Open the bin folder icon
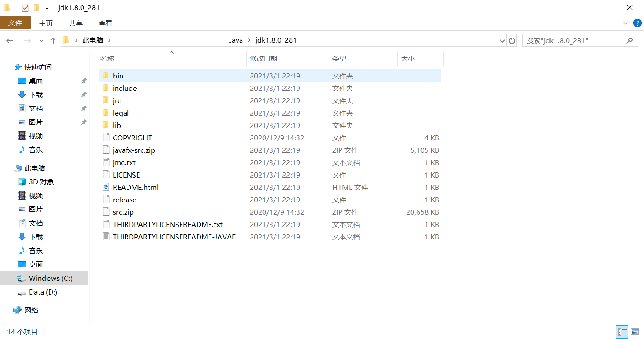 click(x=105, y=76)
